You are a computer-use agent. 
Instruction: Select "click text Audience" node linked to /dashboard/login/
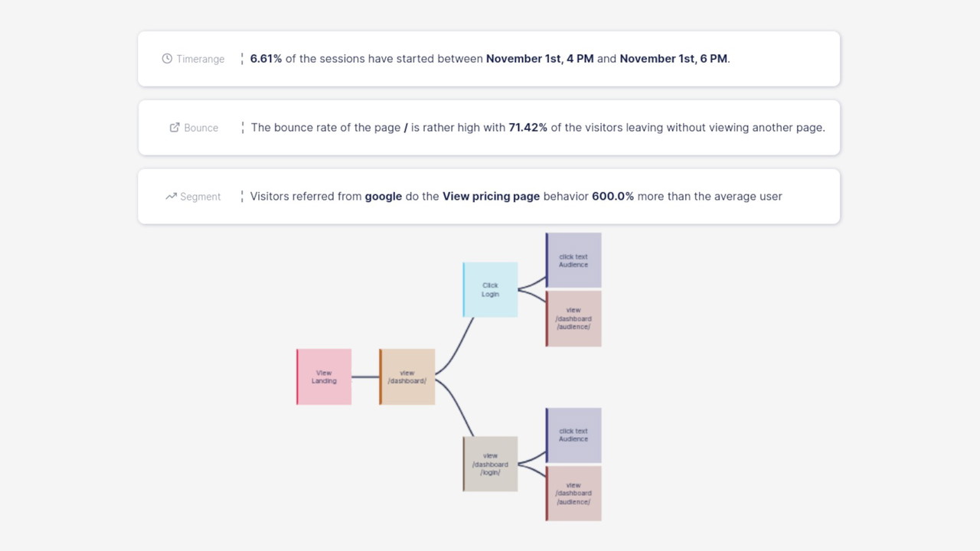coord(573,435)
